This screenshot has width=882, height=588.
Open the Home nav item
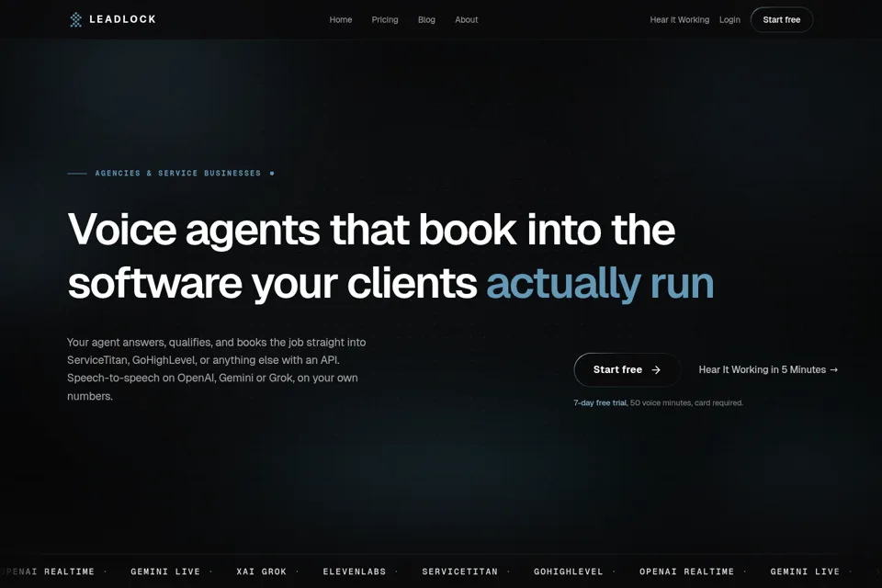pos(341,19)
